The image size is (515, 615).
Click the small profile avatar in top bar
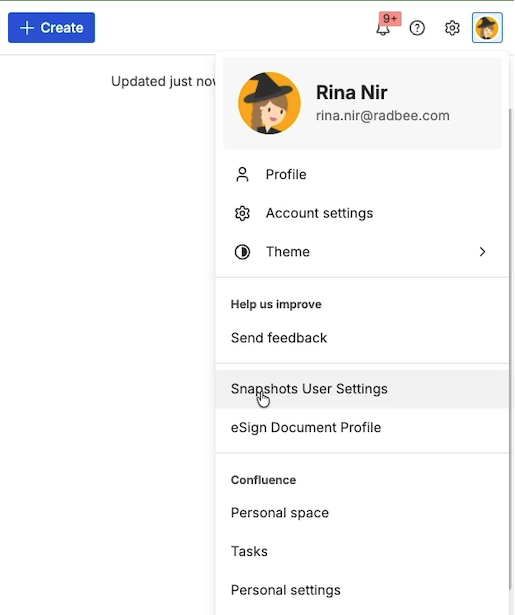[x=487, y=28]
